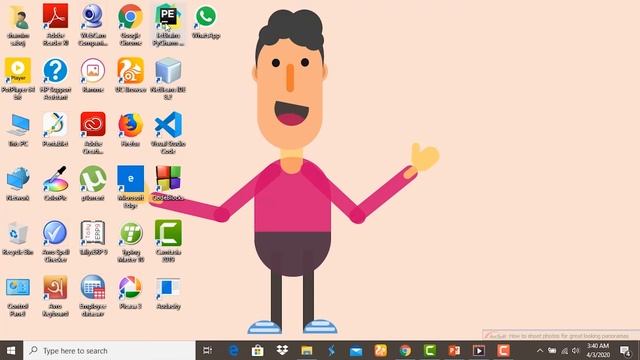The width and height of the screenshot is (640, 360).
Task: Select the HP Support Assistant question-mark icon
Action: pyautogui.click(x=56, y=70)
